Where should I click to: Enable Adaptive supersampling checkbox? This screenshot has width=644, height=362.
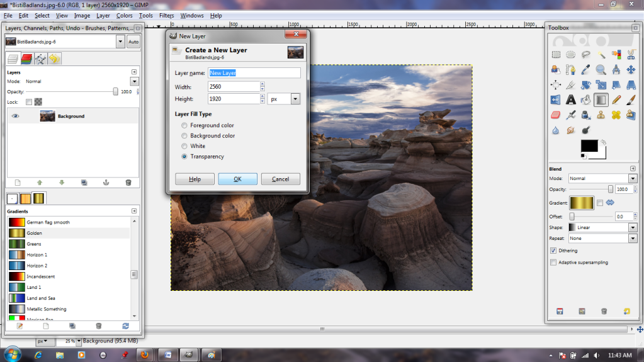(553, 262)
